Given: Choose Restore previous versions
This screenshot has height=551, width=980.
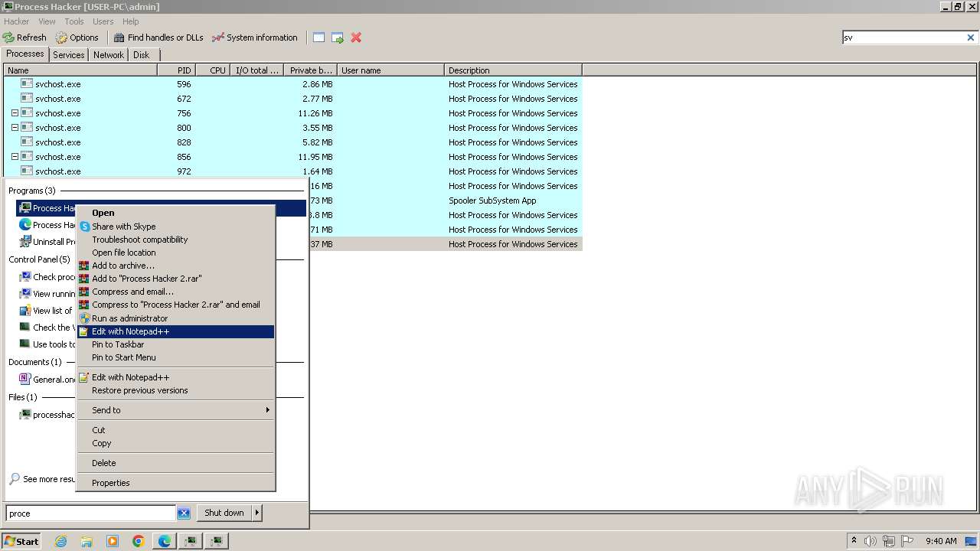Looking at the screenshot, I should click(x=175, y=390).
